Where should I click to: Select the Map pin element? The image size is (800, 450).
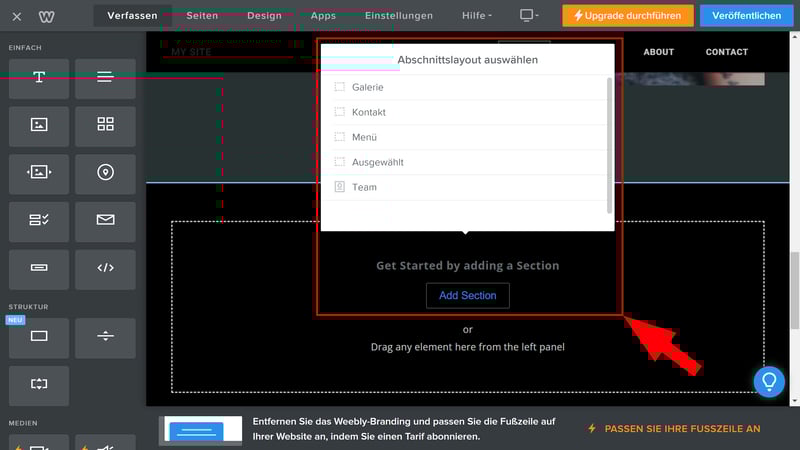(x=105, y=172)
